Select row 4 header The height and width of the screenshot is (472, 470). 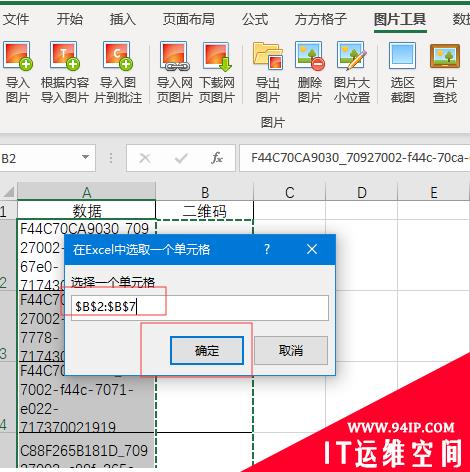tap(8, 397)
